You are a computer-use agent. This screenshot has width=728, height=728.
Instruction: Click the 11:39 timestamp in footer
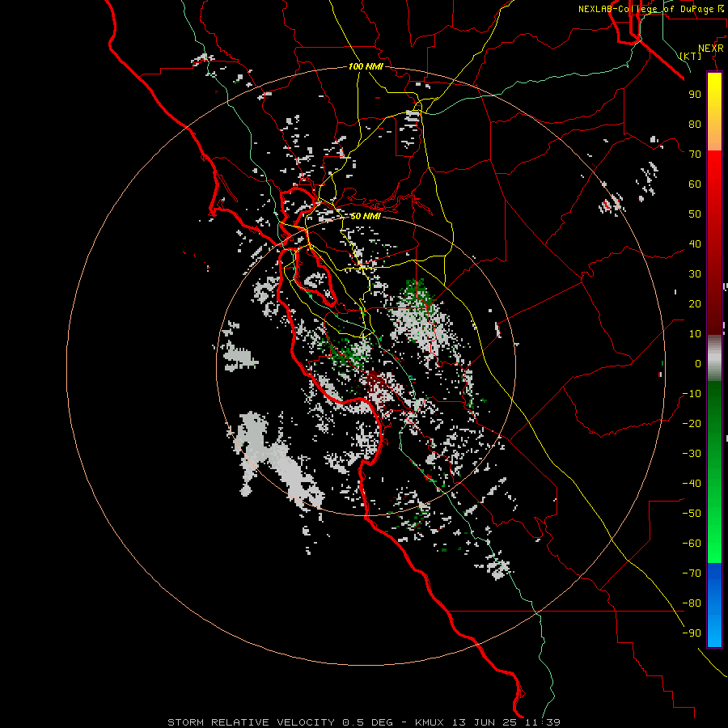click(543, 722)
